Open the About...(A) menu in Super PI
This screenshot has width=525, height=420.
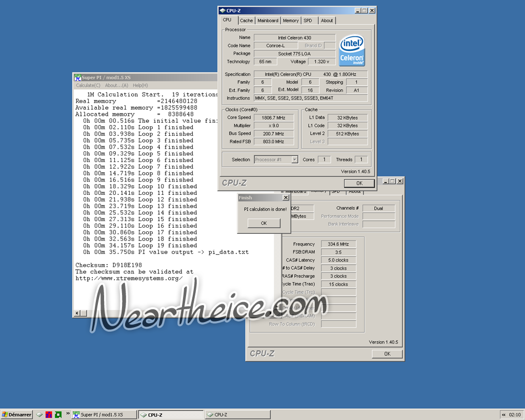[x=116, y=86]
